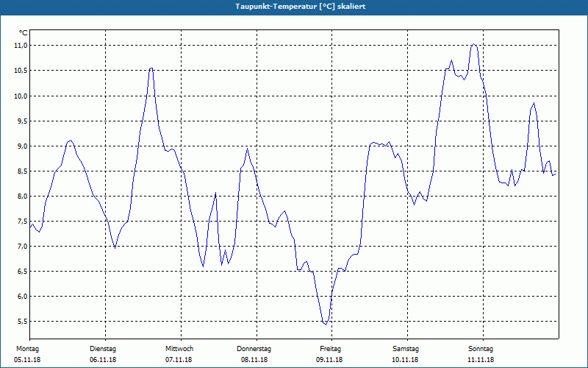This screenshot has height=368, width=588.
Task: Click the 06.11.18 date label
Action: click(x=103, y=360)
